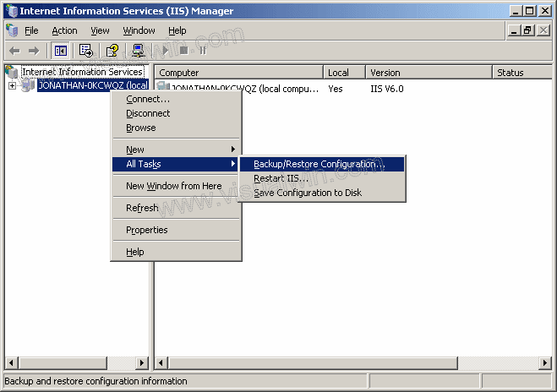557x392 pixels.
Task: Click the Stop item toolbar icon
Action: point(183,51)
